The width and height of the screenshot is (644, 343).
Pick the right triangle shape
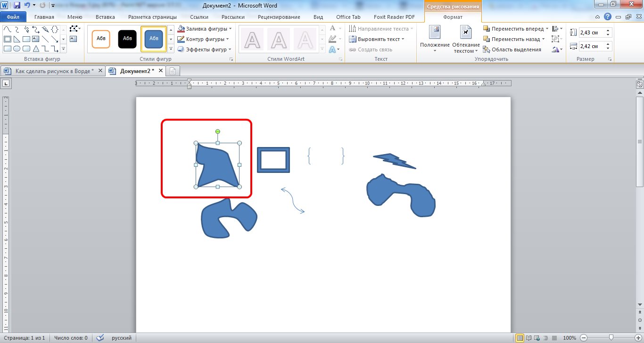17,39
